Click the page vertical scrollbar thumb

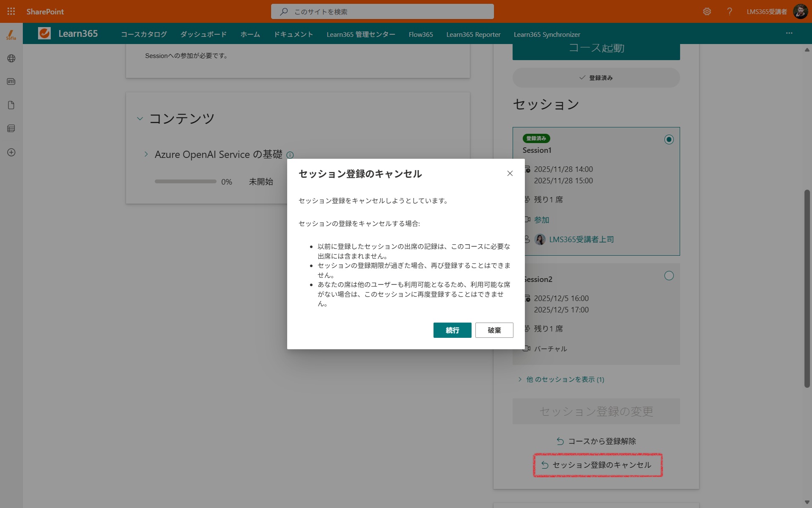pos(807,289)
